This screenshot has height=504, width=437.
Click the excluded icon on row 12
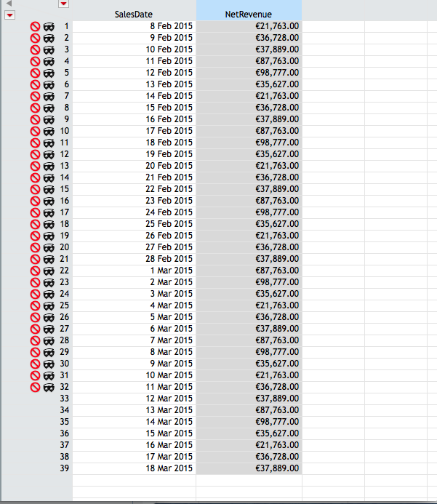tap(35, 154)
